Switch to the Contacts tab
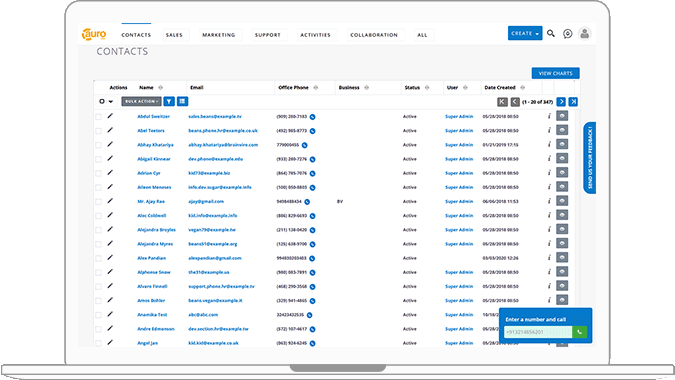 point(136,35)
